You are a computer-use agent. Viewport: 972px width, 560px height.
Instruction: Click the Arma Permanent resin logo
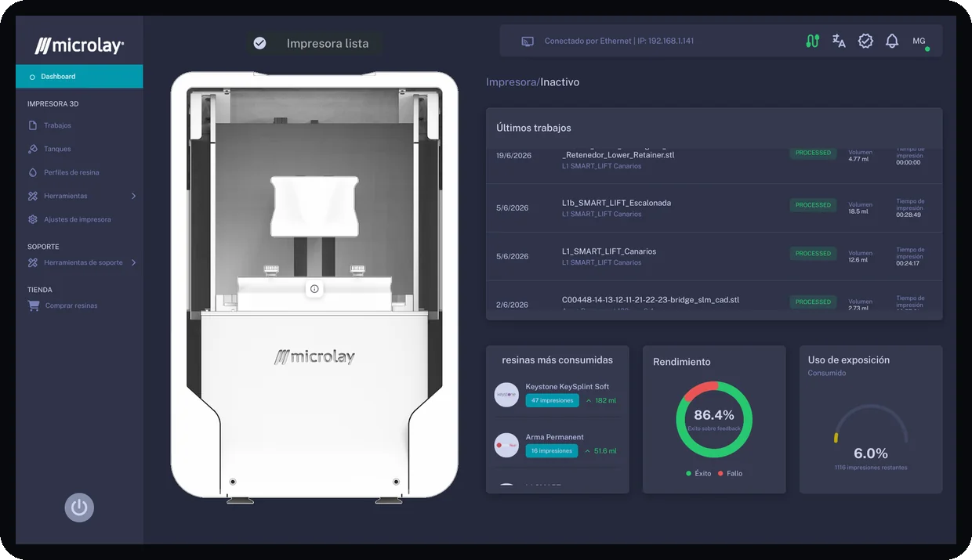point(506,445)
